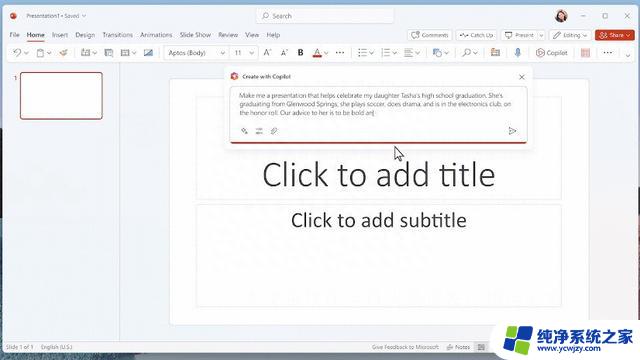
Task: Click the Search box in title bar
Action: click(325, 16)
